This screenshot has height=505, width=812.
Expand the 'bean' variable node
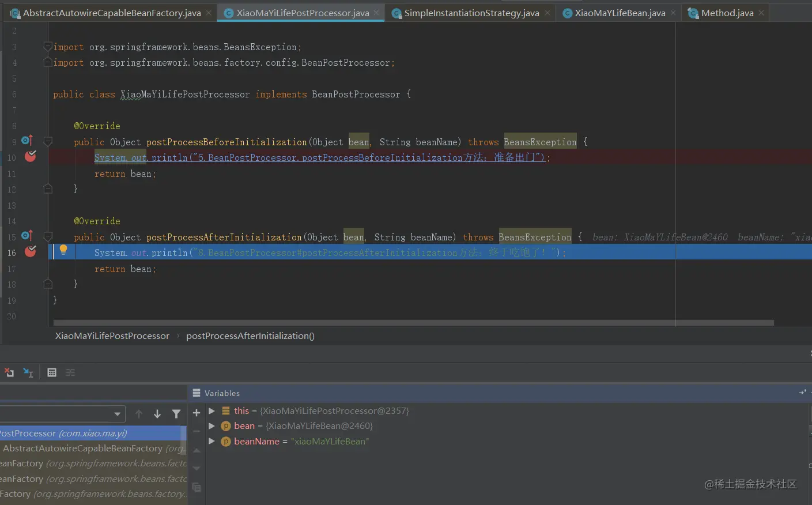point(212,426)
